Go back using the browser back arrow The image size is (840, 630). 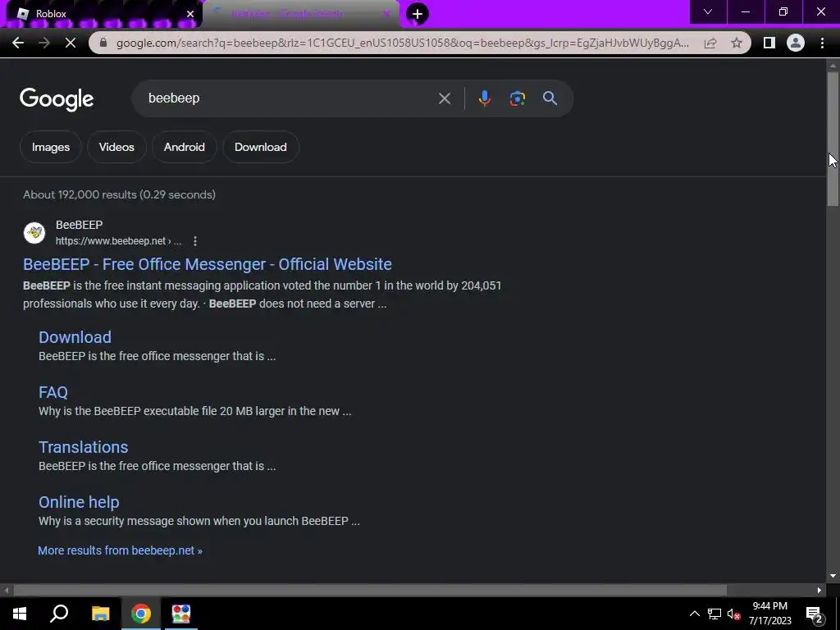click(x=18, y=43)
